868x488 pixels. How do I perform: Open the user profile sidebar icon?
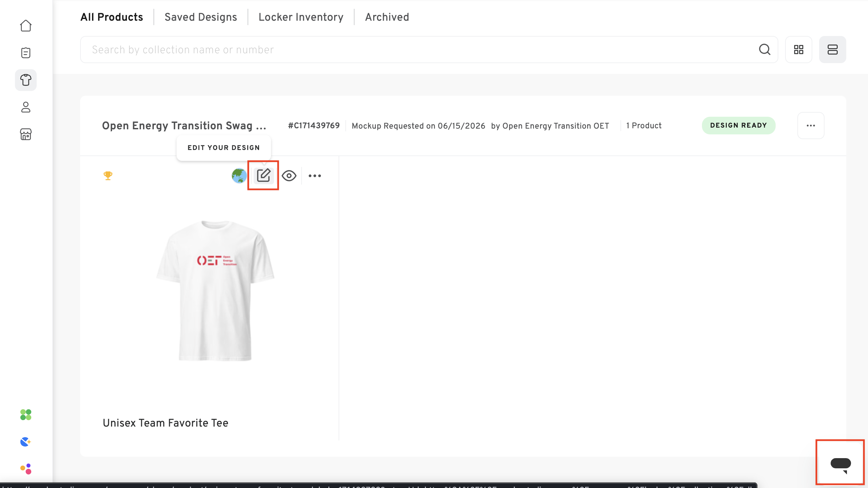26,107
